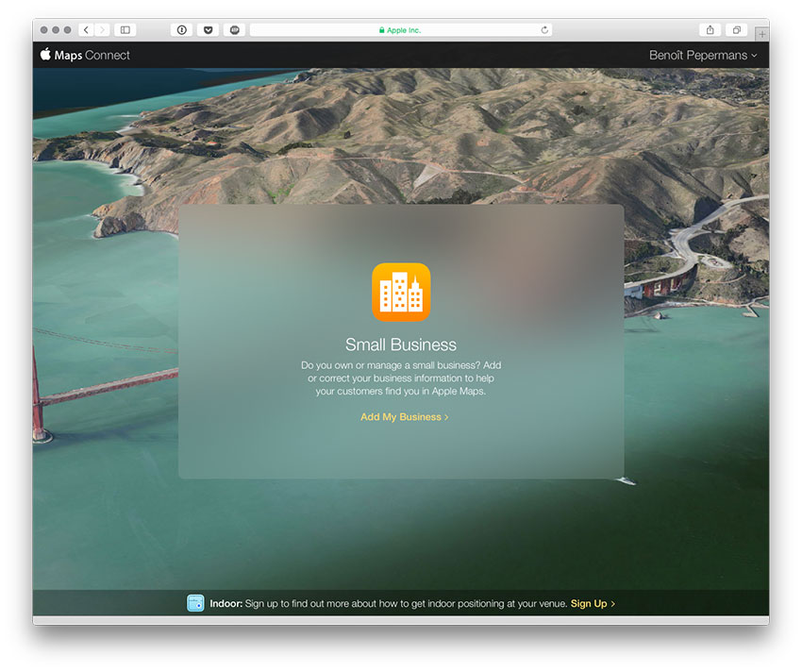Toggle the Safari sidebar button
Screen dimensions: 802x672
[125, 30]
